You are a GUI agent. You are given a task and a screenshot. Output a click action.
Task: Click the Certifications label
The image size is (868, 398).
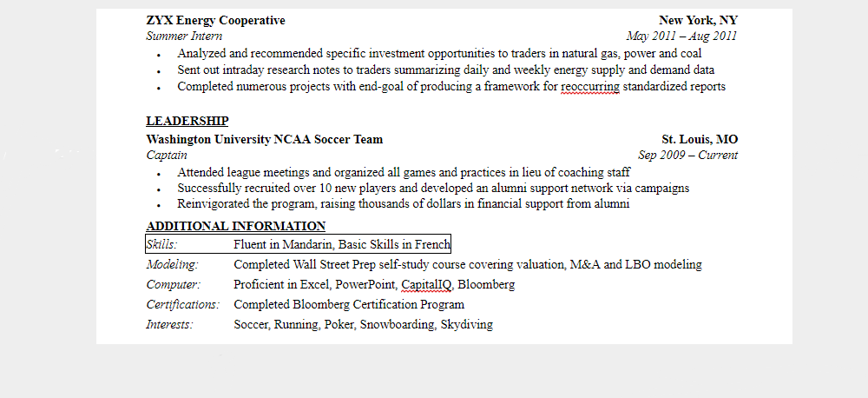pyautogui.click(x=182, y=305)
